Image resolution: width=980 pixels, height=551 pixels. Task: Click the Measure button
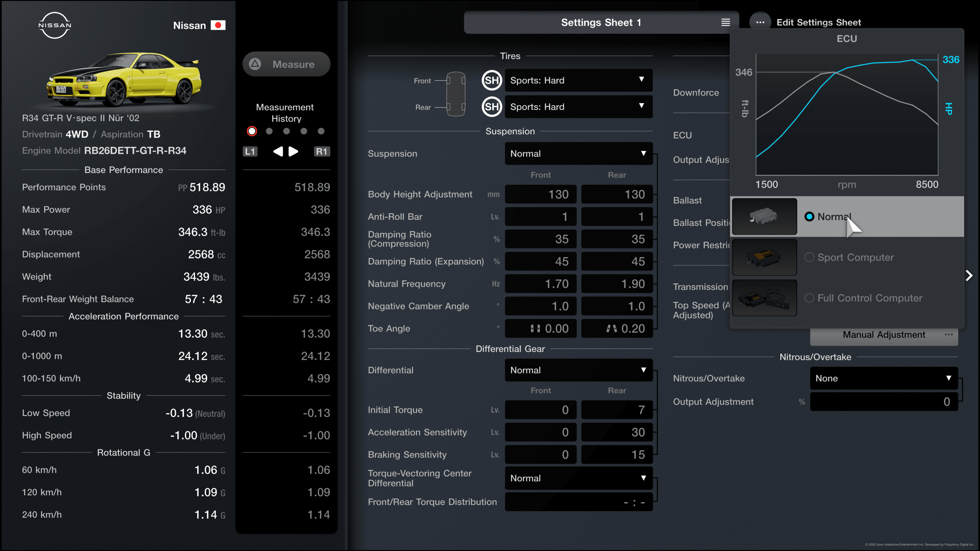click(286, 64)
